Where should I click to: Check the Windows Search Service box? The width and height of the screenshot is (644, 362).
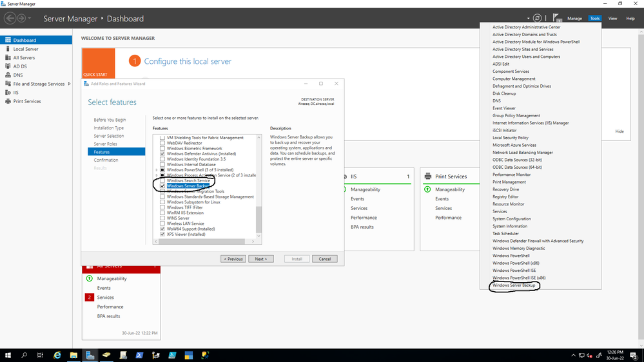162,180
